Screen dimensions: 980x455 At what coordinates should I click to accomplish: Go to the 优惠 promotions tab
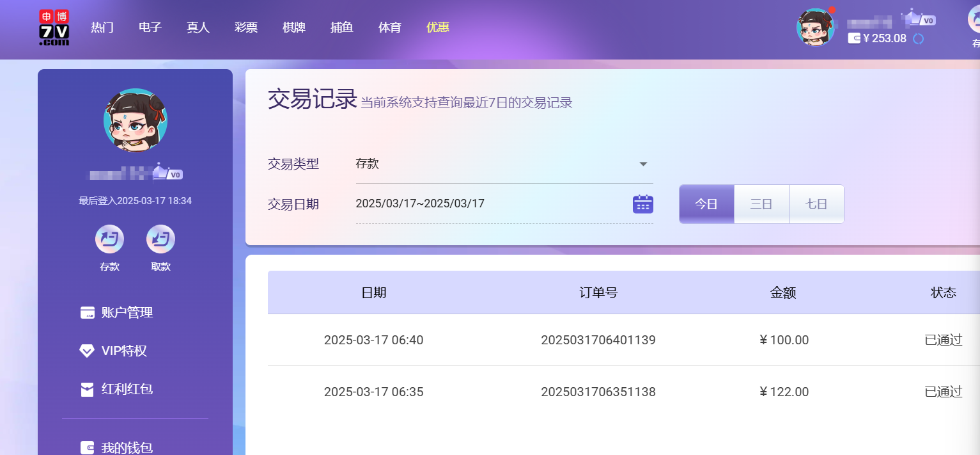[x=438, y=28]
